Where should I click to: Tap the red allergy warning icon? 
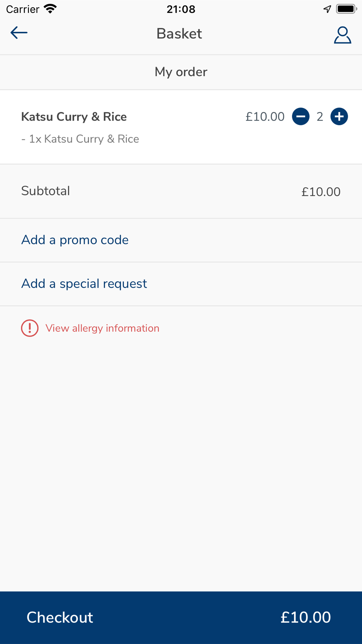point(30,328)
